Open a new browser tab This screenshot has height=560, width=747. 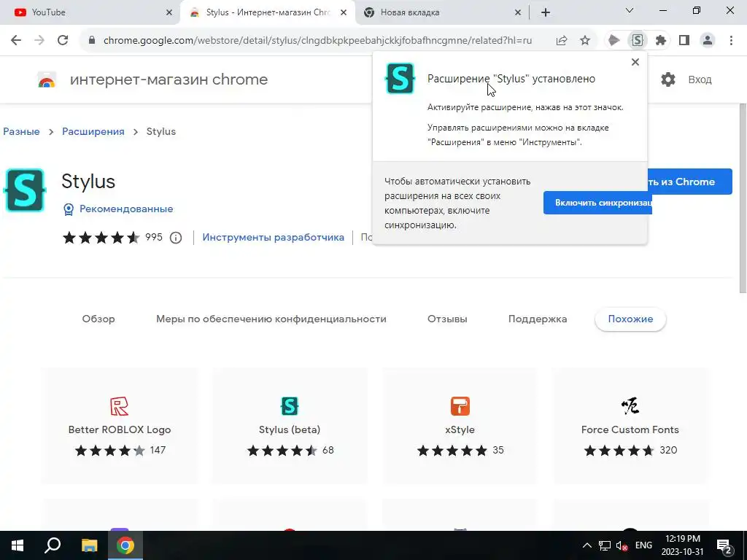546,12
